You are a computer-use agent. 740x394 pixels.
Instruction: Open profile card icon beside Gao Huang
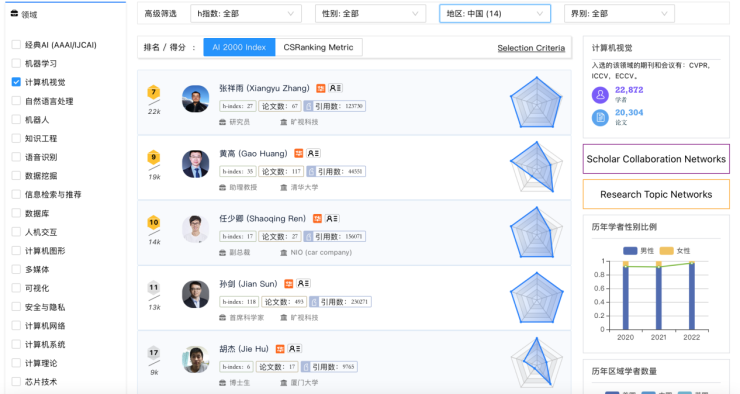(313, 153)
